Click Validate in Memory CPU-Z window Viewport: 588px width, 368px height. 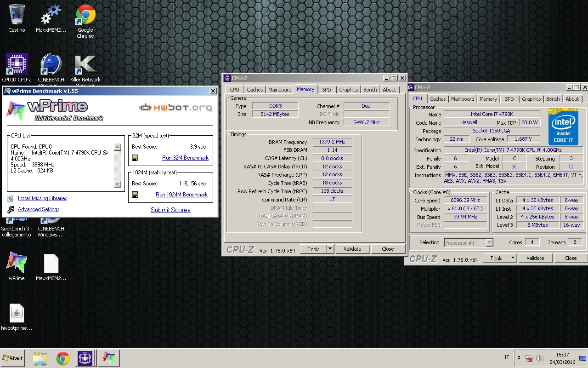coord(352,249)
